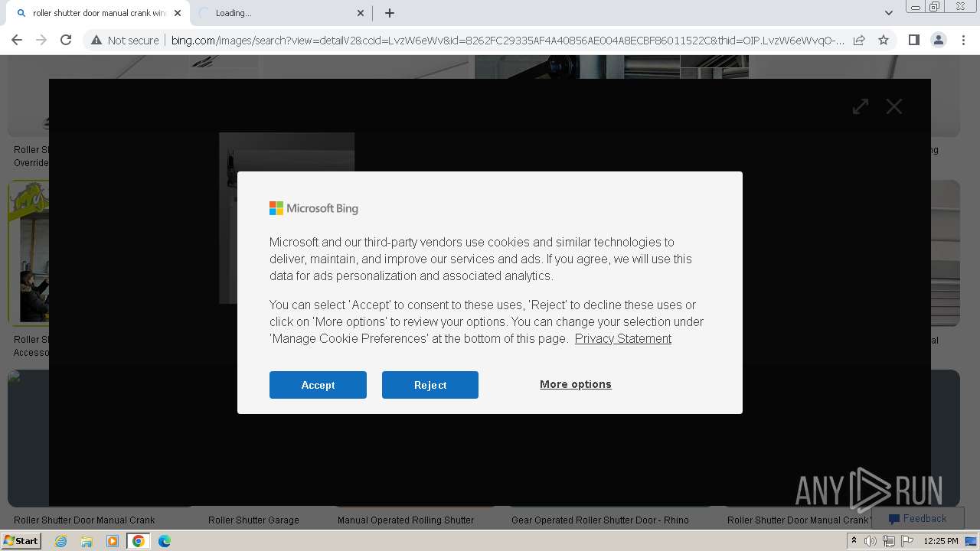Image resolution: width=980 pixels, height=551 pixels.
Task: Open the network status tray icon
Action: coord(889,541)
